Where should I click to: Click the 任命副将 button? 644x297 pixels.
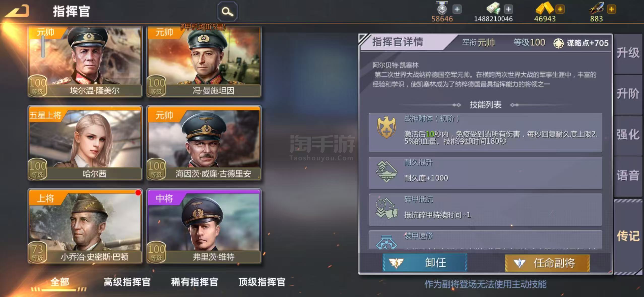(547, 263)
